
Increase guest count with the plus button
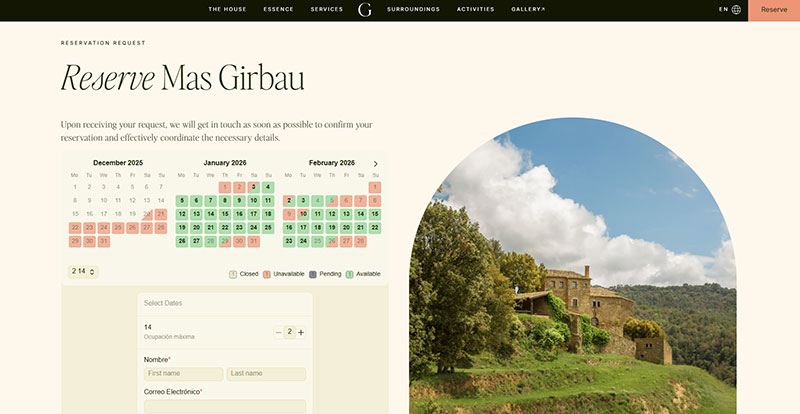[300, 332]
